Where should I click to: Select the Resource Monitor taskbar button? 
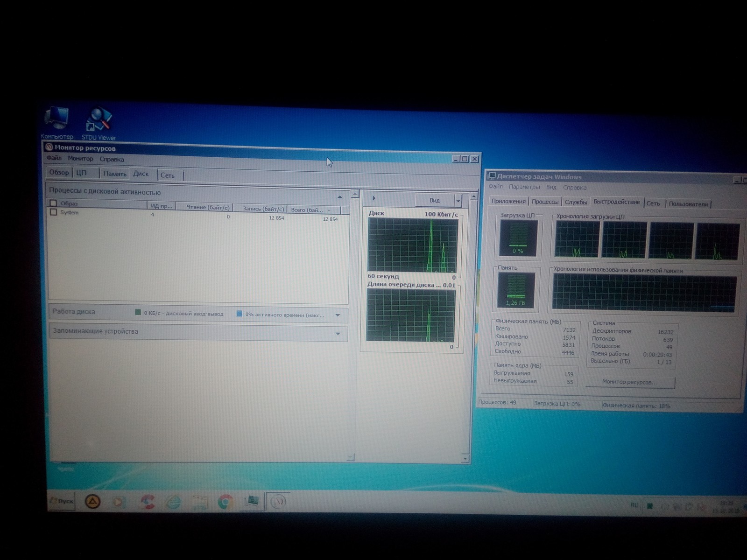278,502
